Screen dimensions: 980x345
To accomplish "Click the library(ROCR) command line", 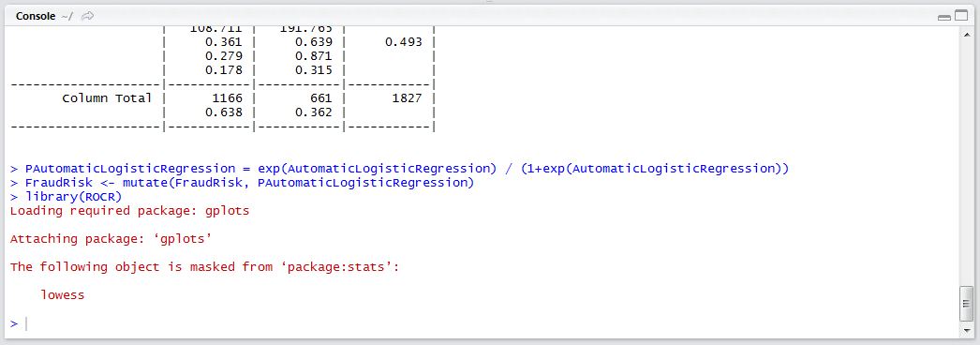I will click(x=66, y=197).
